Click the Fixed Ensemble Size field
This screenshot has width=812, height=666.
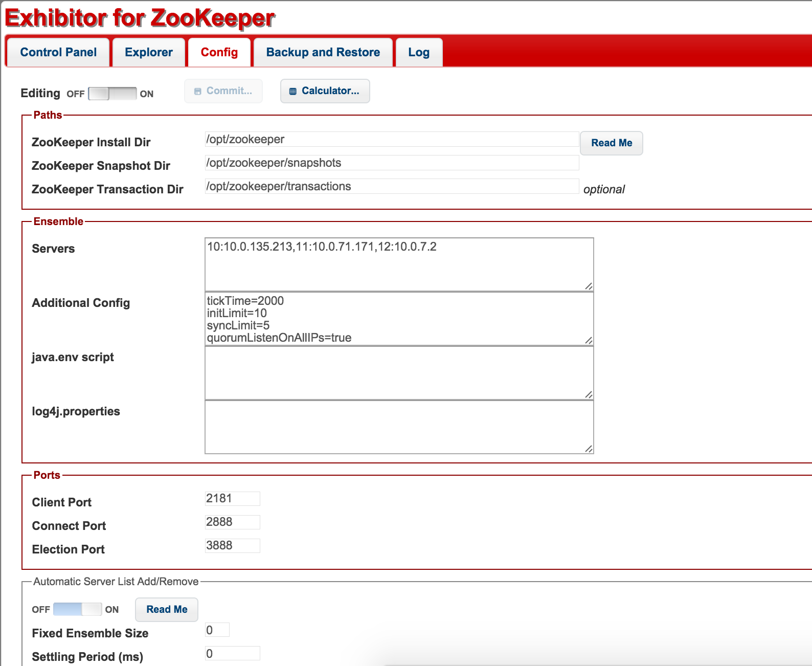(x=217, y=630)
